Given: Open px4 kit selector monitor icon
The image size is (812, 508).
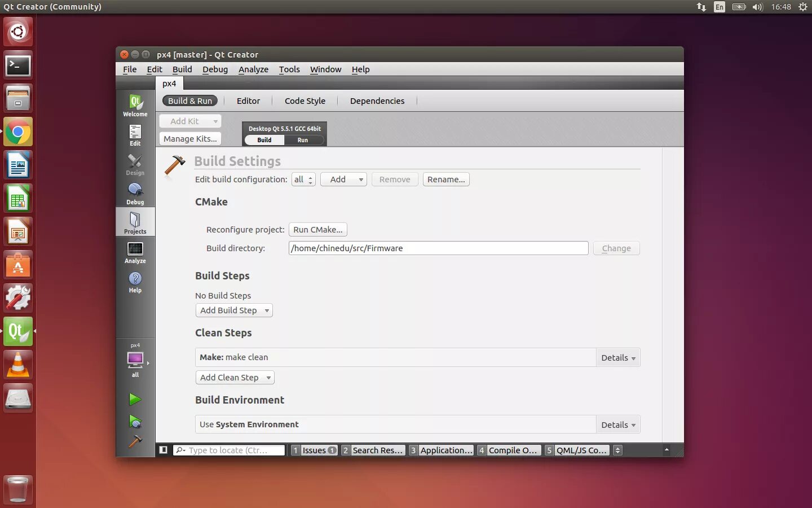Looking at the screenshot, I should [135, 360].
